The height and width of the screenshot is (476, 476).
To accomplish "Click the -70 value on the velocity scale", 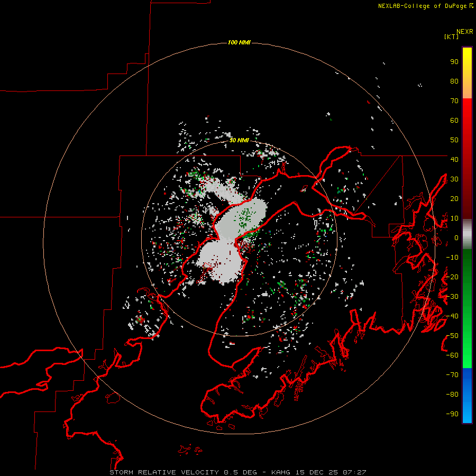I will pyautogui.click(x=452, y=375).
